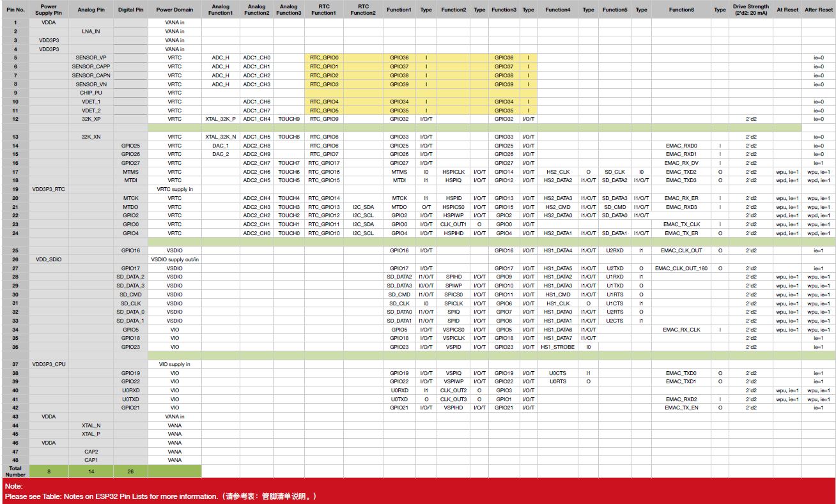Image resolution: width=836 pixels, height=504 pixels.
Task: Select the CLK_OUT2 cell
Action: pos(453,390)
